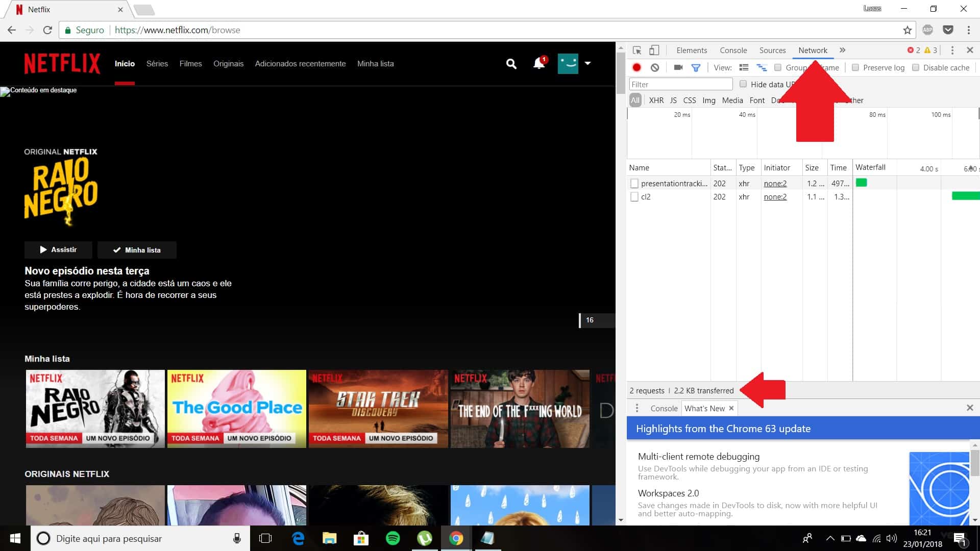Screen dimensions: 980x551
Task: Filter requests by Img
Action: tap(708, 101)
